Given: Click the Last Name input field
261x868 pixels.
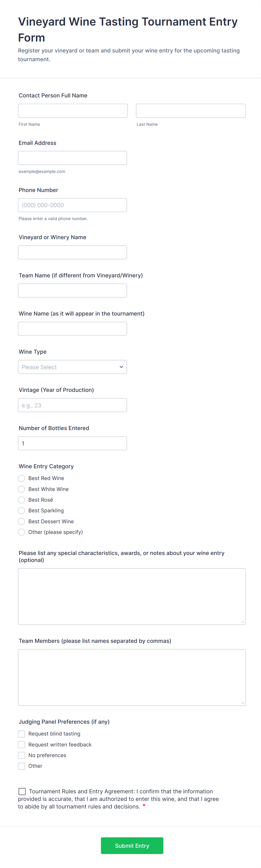Looking at the screenshot, I should 191,111.
